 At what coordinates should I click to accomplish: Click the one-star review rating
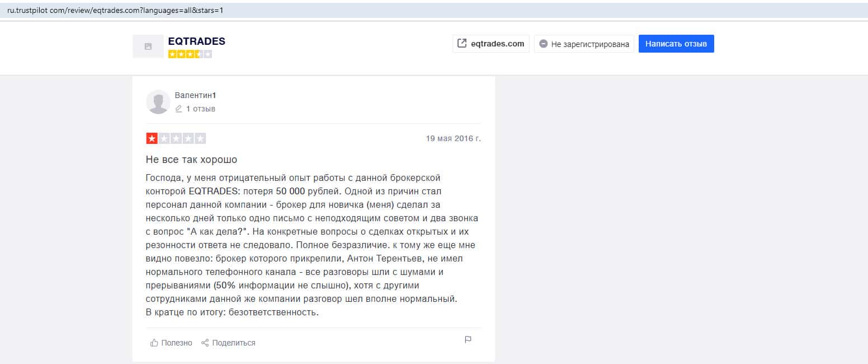176,138
